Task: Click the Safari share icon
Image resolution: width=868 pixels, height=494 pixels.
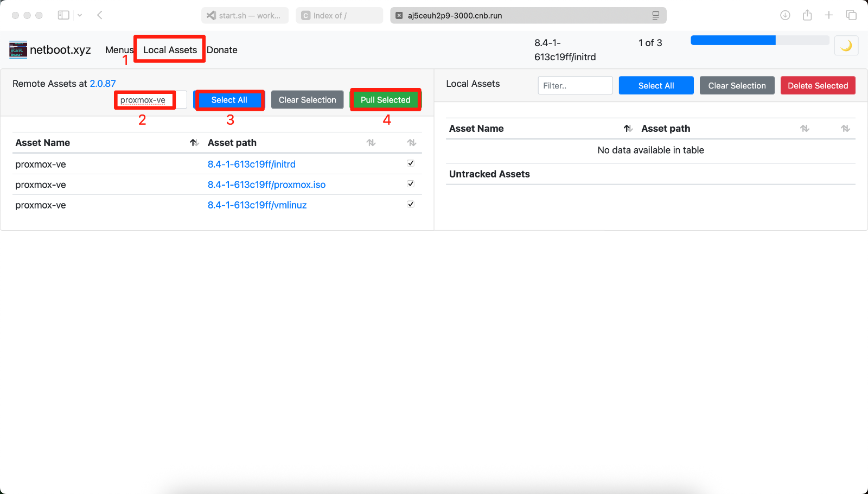Action: coord(807,15)
